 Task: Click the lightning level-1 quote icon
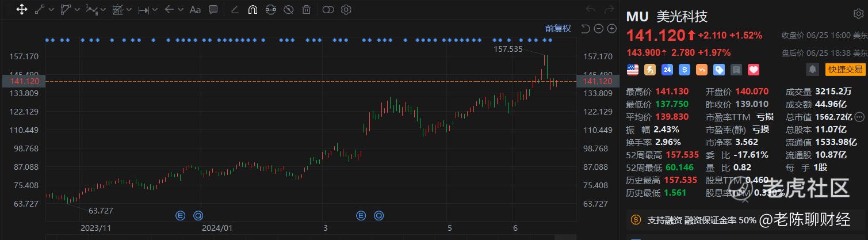click(x=650, y=70)
